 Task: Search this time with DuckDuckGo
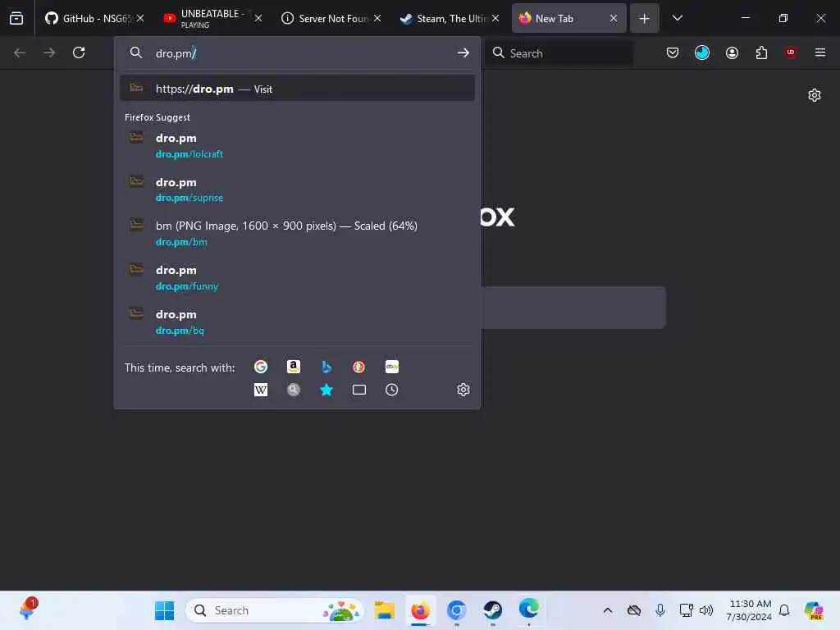coord(359,367)
